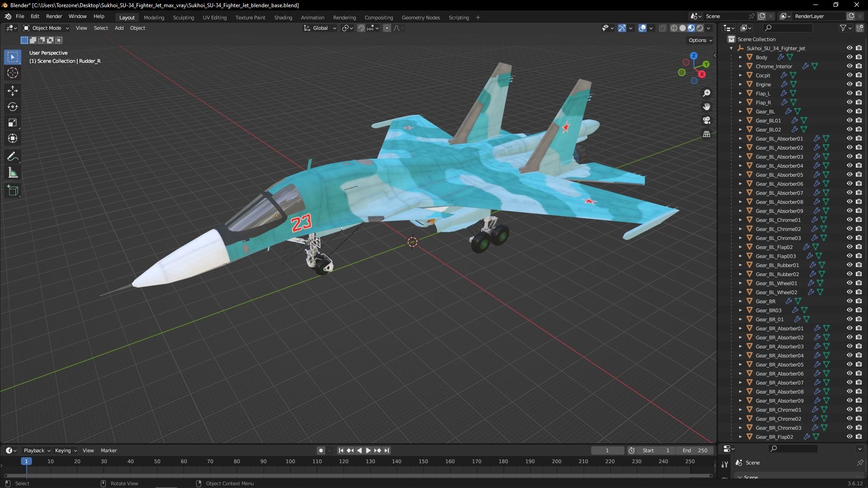Click the Zoom viewport icon
This screenshot has width=868, height=488.
click(707, 93)
